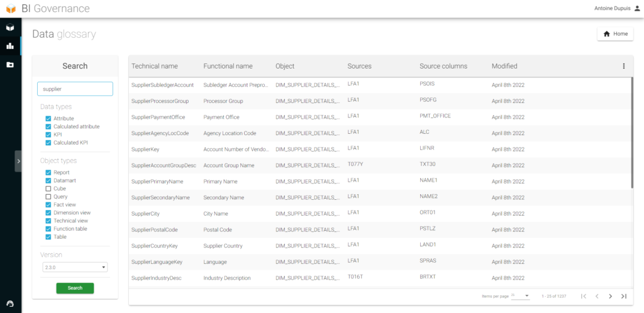The height and width of the screenshot is (313, 644).
Task: Open the three-dot table options menu
Action: coord(623,66)
